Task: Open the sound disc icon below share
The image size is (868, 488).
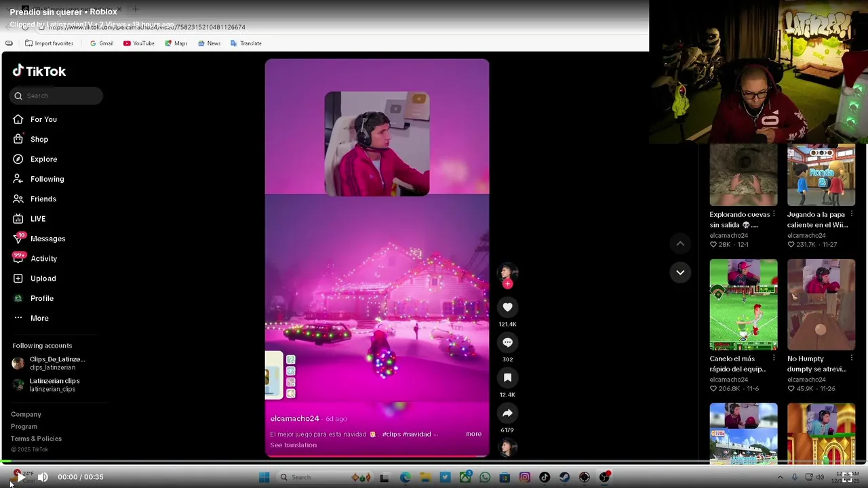Action: coord(507,447)
